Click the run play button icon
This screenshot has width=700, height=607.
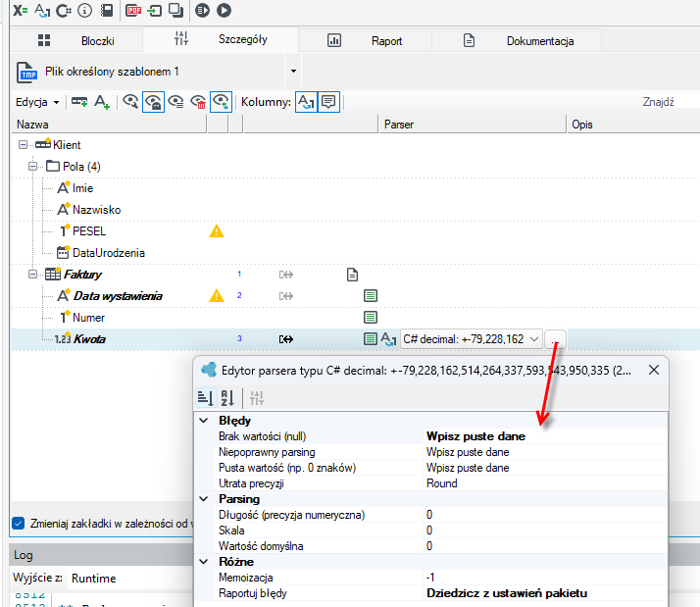coord(224,10)
